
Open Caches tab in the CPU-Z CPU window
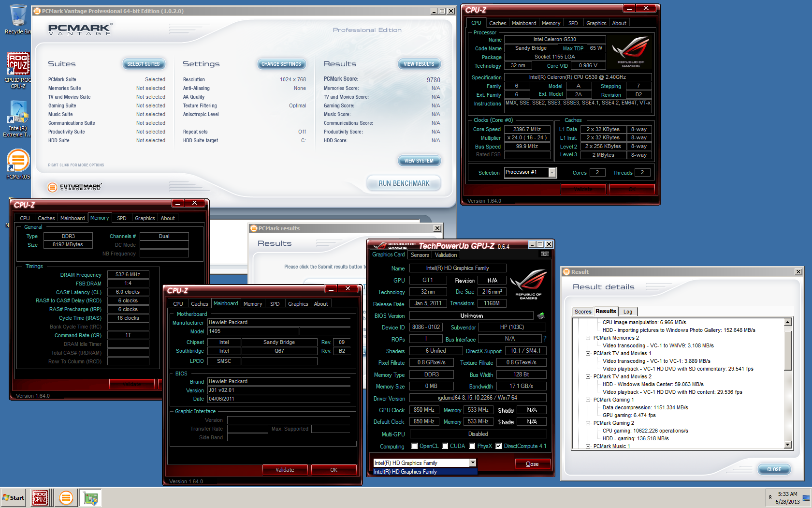497,23
